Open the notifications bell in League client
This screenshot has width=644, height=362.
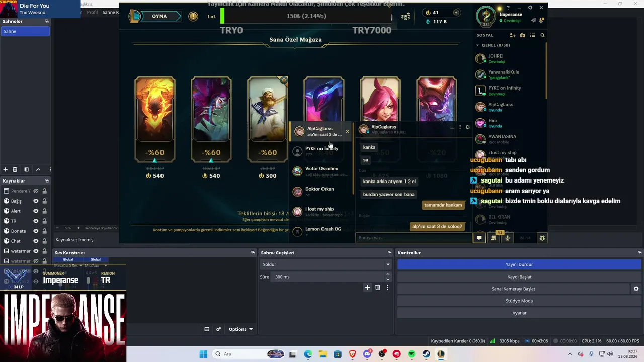point(542,20)
